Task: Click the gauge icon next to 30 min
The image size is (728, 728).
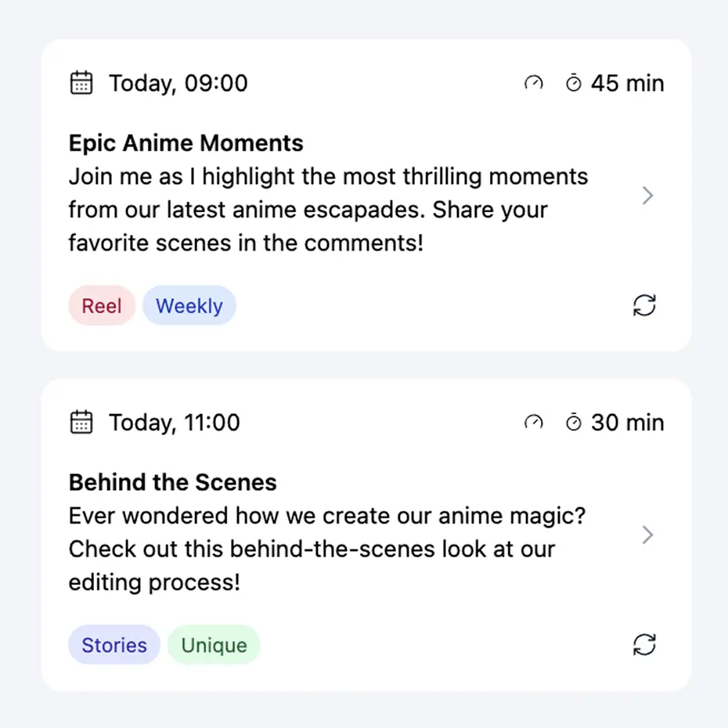Action: [x=533, y=422]
